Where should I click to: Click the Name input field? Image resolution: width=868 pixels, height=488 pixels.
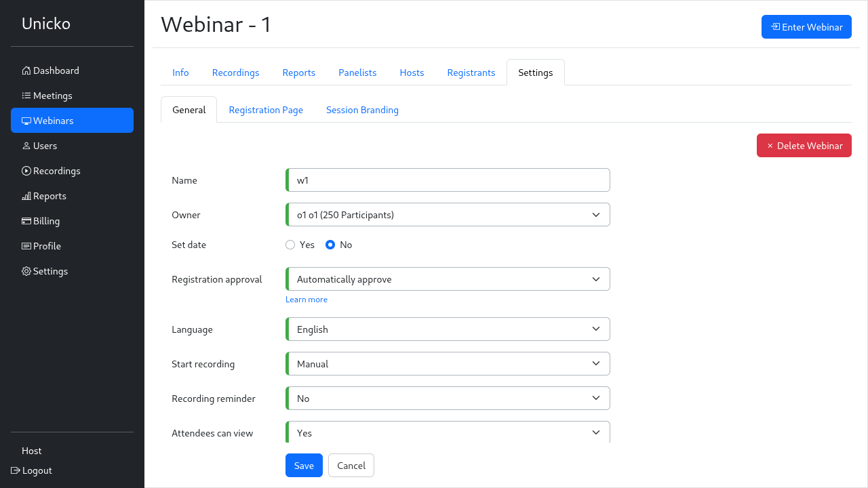tap(448, 180)
